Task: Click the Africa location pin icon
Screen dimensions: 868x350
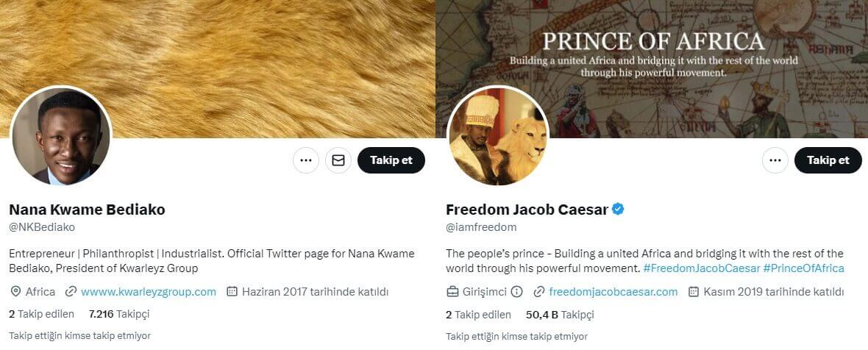Action: [15, 292]
